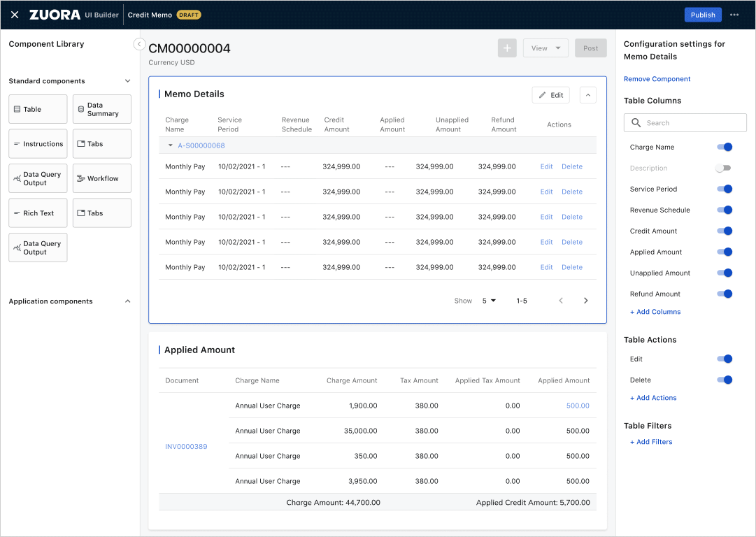Collapse the Standard components section

128,81
